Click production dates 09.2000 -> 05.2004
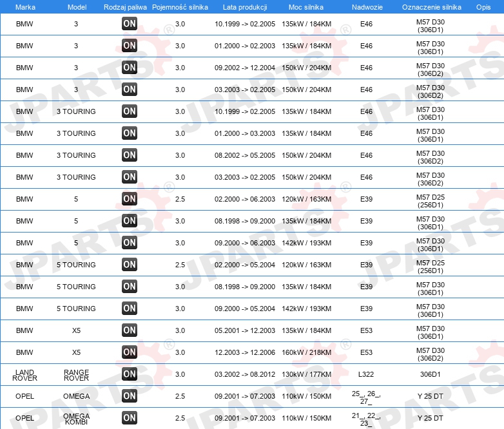 point(245,309)
